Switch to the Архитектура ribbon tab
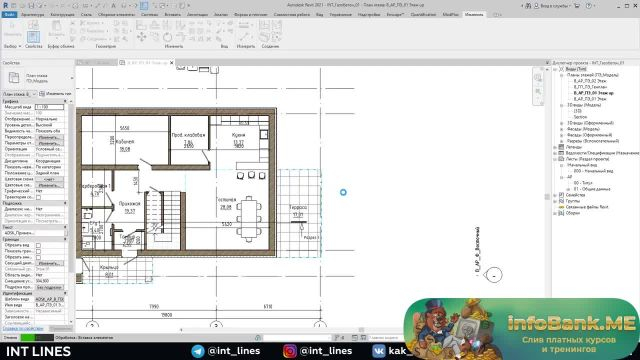The image size is (640, 360). [33, 14]
